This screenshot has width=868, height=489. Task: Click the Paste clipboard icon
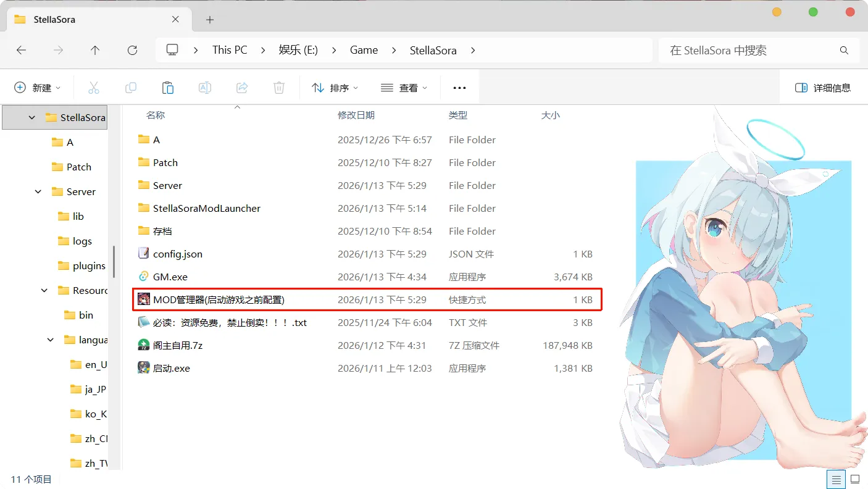click(168, 88)
